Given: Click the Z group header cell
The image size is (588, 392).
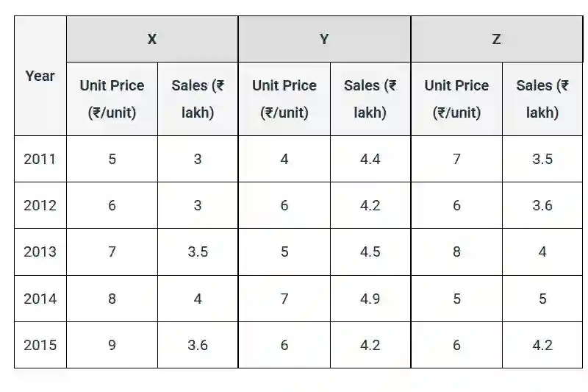Looking at the screenshot, I should (496, 40).
